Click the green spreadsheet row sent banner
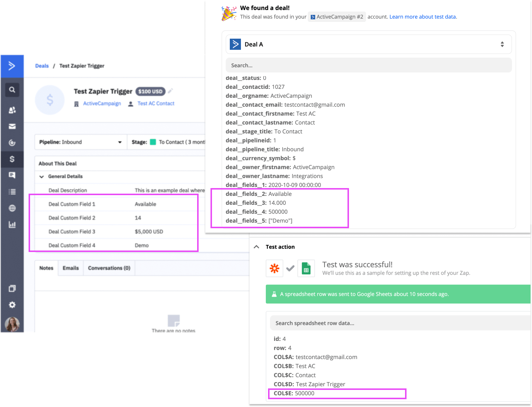The height and width of the screenshot is (407, 532). coord(398,294)
